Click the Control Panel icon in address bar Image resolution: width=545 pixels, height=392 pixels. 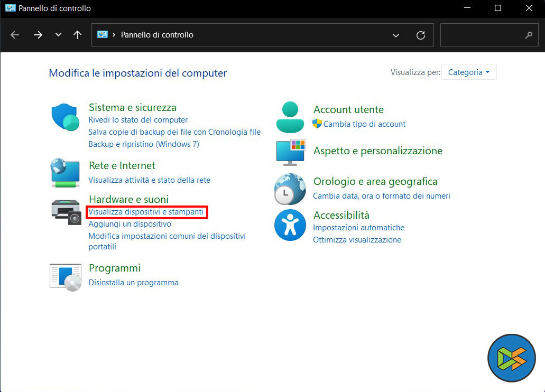point(103,34)
